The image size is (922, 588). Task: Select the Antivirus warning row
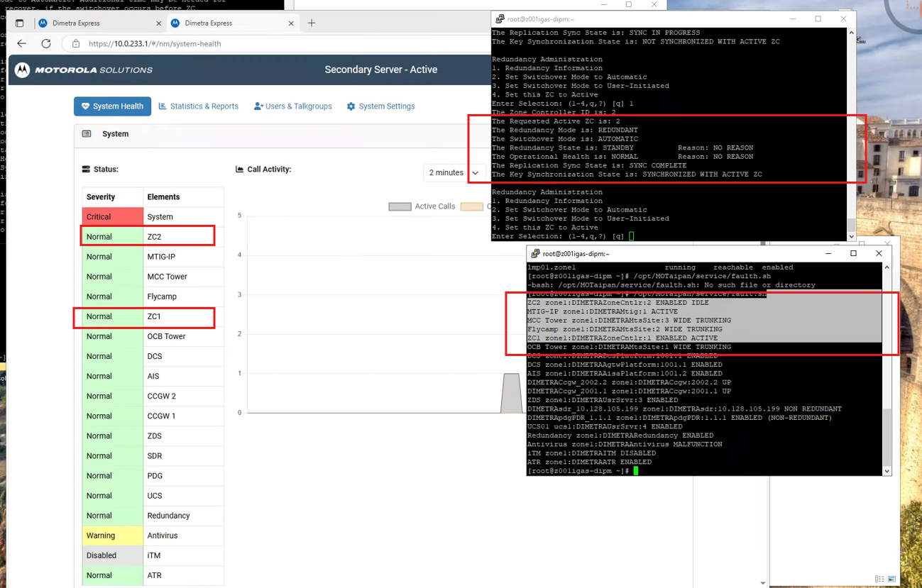pyautogui.click(x=153, y=536)
